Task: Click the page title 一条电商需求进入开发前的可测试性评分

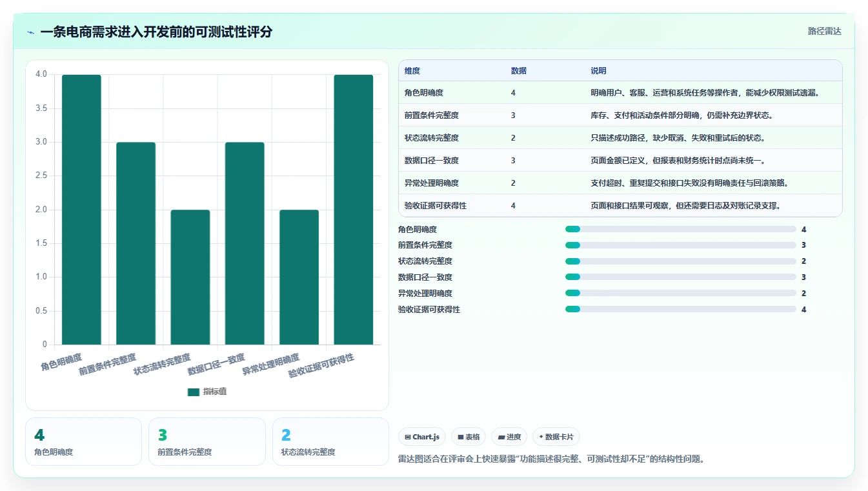Action: (156, 32)
